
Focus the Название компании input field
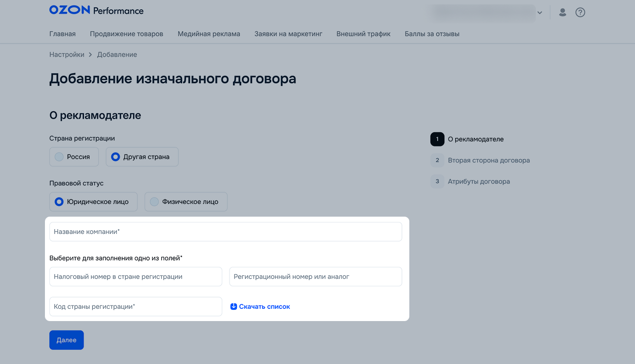tap(225, 232)
